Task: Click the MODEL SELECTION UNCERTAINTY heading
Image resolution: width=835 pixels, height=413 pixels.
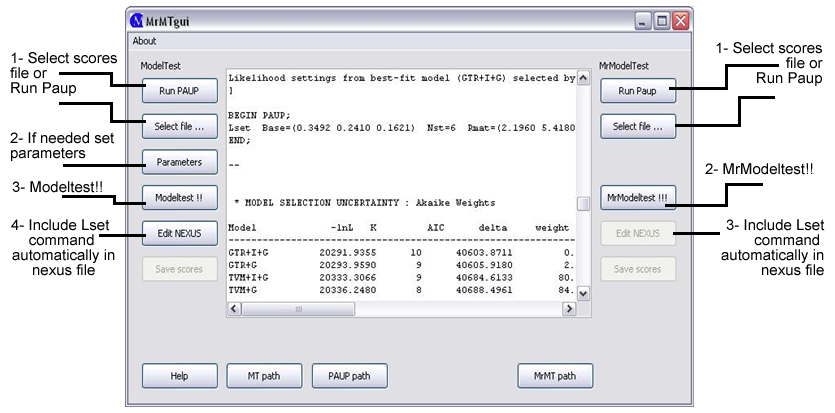Action: [x=364, y=203]
